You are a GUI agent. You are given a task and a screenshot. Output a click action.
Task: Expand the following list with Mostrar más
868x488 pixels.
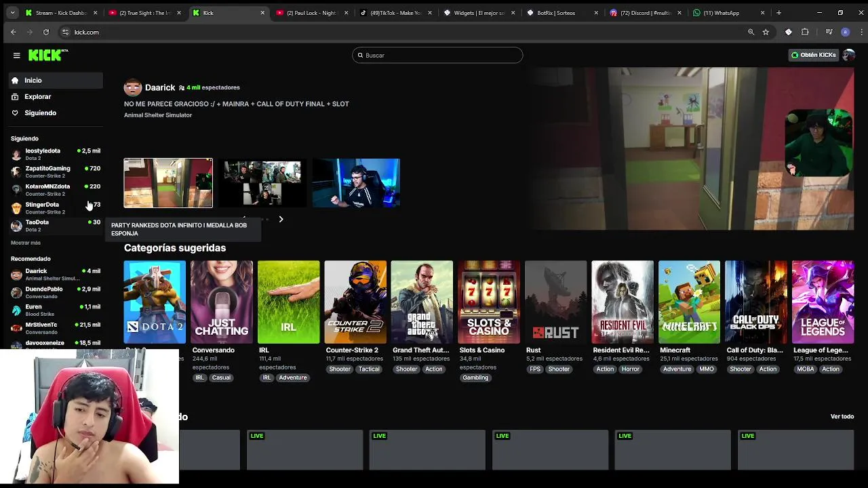pyautogui.click(x=26, y=243)
